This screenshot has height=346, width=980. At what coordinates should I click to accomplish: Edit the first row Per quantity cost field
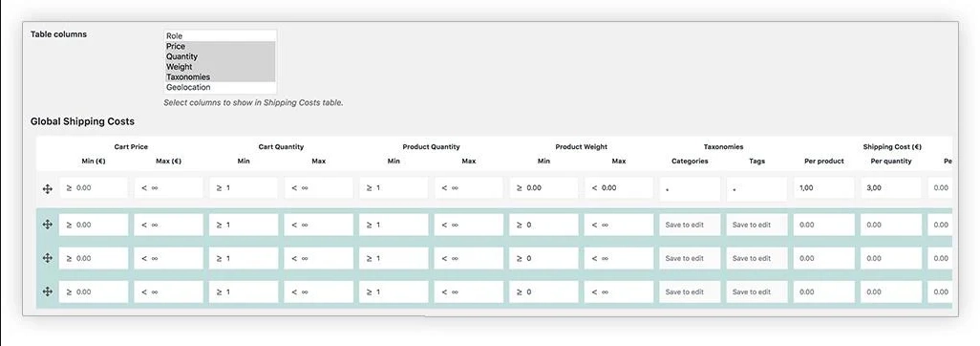[890, 187]
